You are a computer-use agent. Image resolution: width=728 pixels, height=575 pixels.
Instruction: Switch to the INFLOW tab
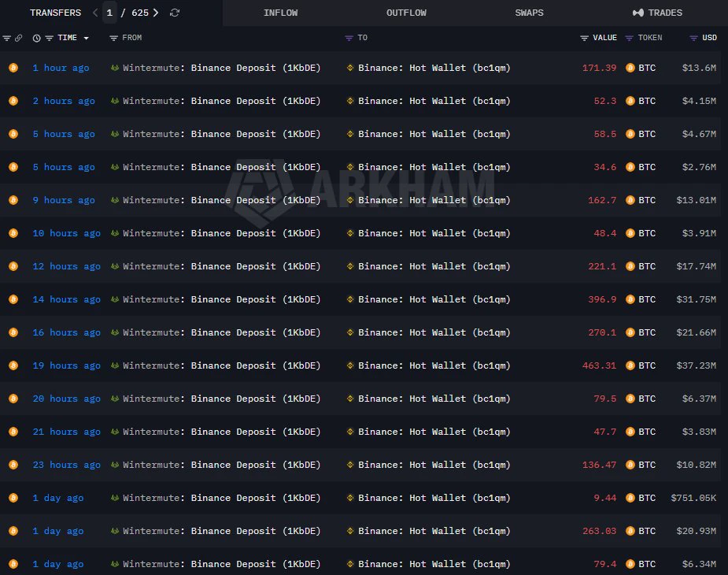pyautogui.click(x=280, y=13)
